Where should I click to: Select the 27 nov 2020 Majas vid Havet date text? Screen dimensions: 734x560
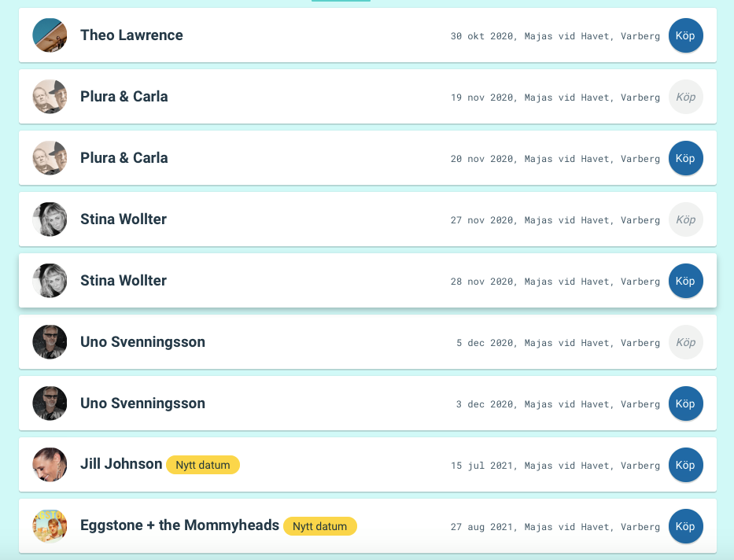pos(555,220)
